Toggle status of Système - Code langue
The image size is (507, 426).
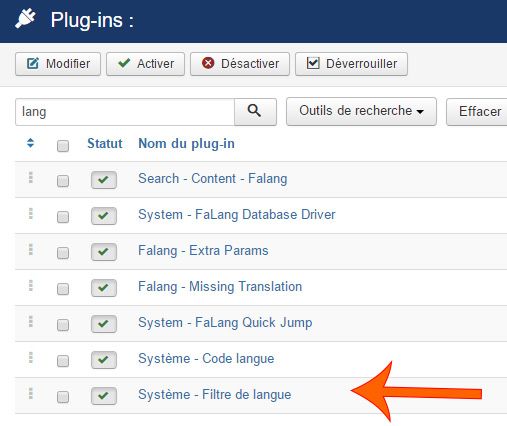[104, 360]
